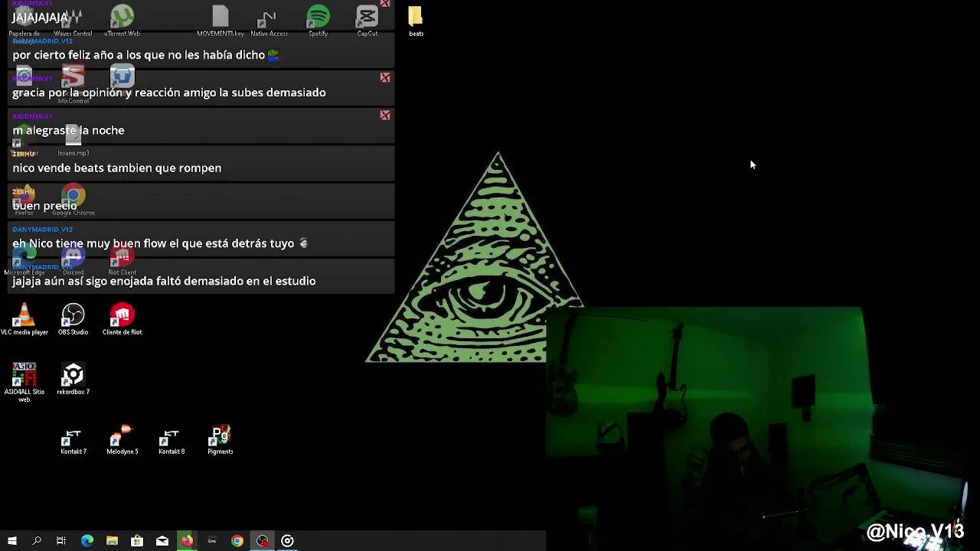Click the taskbar Search magnifier
This screenshot has height=551, width=980.
36,541
